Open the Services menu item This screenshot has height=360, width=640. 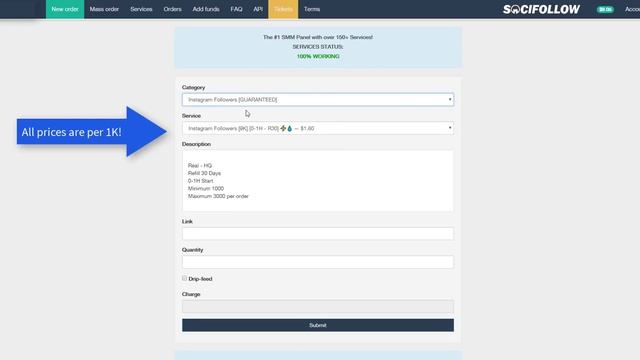pyautogui.click(x=141, y=9)
